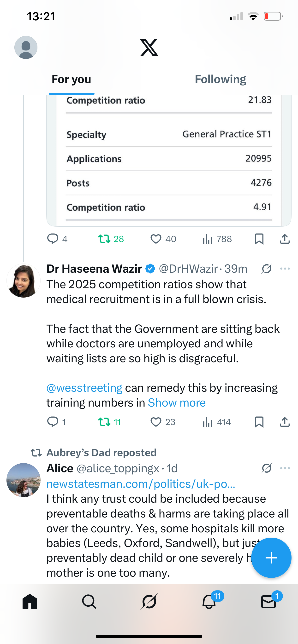Screen dimensions: 298x644
Task: Tap the X logo at top
Action: click(149, 47)
